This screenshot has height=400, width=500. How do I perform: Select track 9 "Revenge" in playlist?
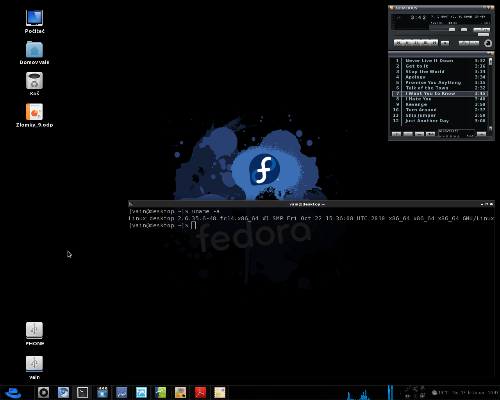(440, 104)
